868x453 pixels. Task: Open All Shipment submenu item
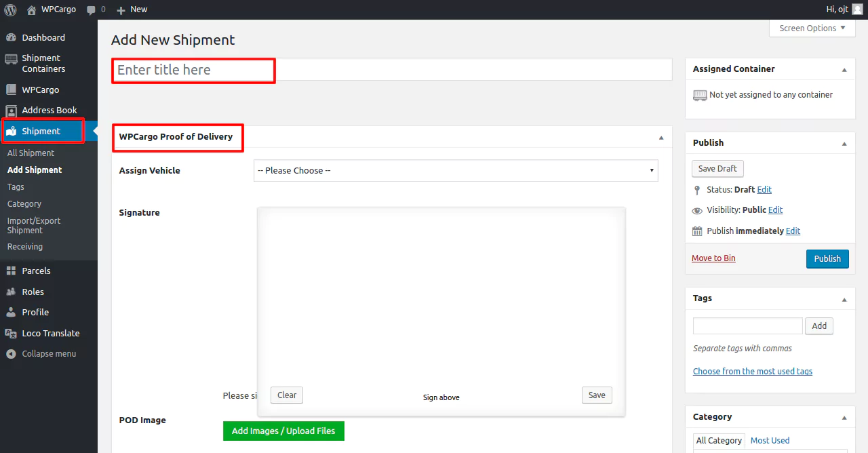click(31, 153)
